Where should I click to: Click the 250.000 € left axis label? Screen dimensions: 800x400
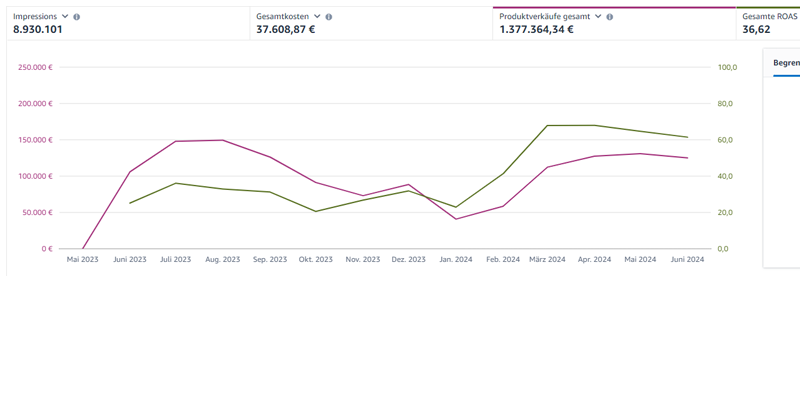(x=35, y=67)
